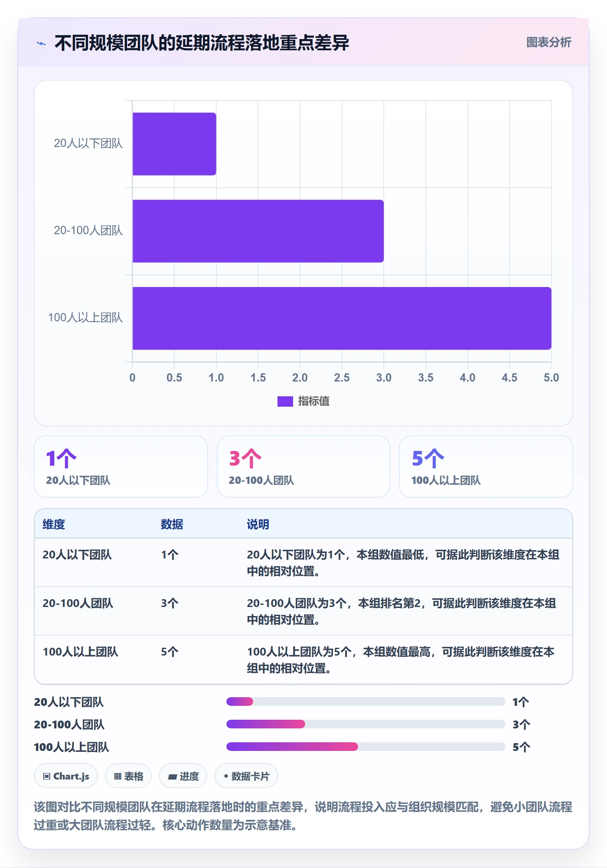
Task: Click the 指标值 legend label
Action: pos(313,401)
